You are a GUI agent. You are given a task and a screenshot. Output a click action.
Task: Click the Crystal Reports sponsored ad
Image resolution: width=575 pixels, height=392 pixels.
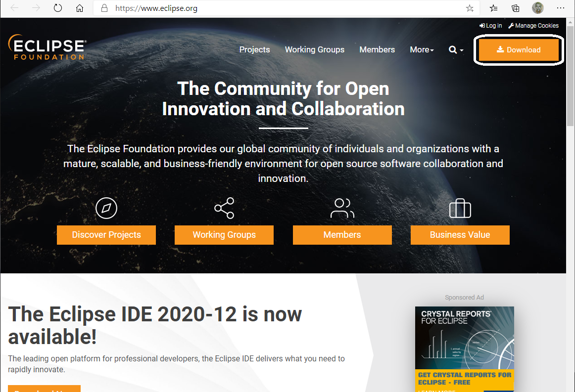pos(464,349)
